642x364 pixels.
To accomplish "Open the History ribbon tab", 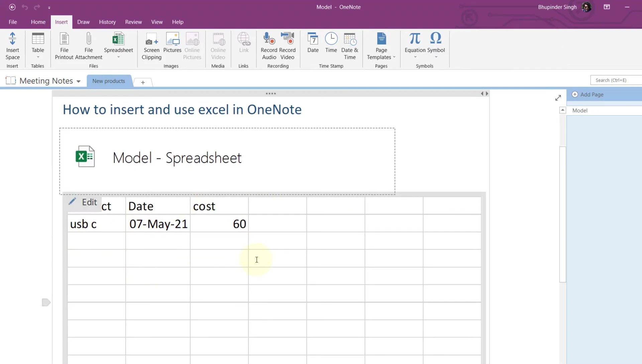I will pos(107,22).
